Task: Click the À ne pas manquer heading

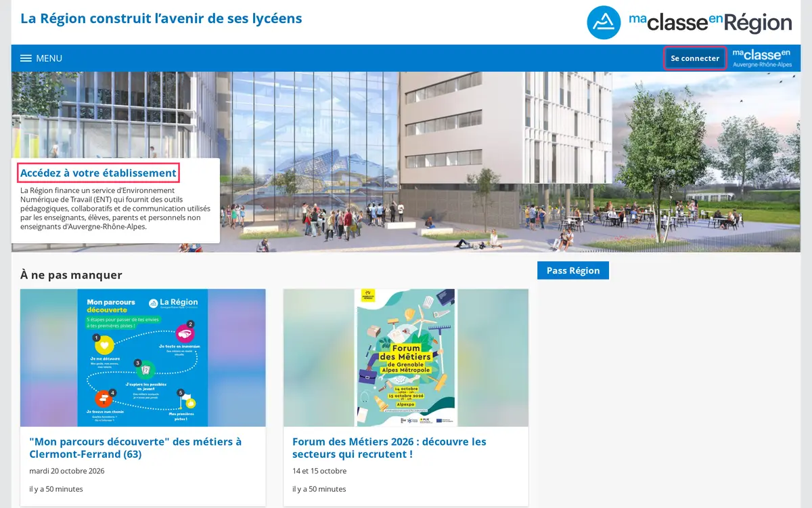Action: point(71,274)
